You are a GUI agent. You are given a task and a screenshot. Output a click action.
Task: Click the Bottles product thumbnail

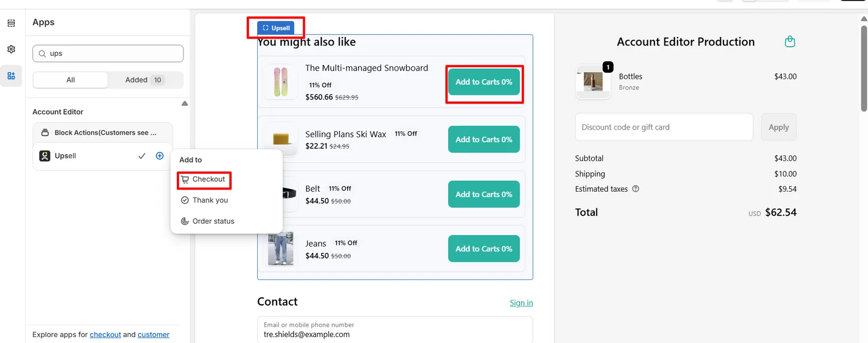pyautogui.click(x=593, y=81)
